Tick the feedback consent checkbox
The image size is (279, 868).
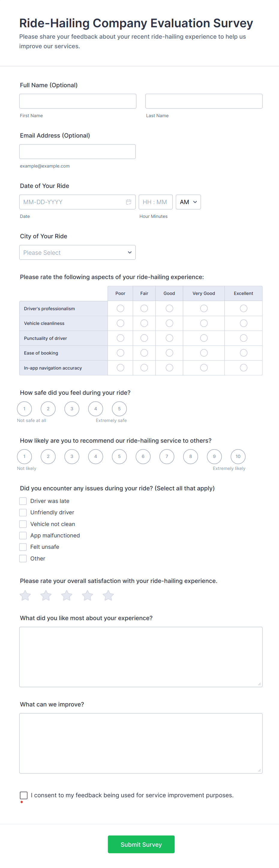tap(24, 795)
